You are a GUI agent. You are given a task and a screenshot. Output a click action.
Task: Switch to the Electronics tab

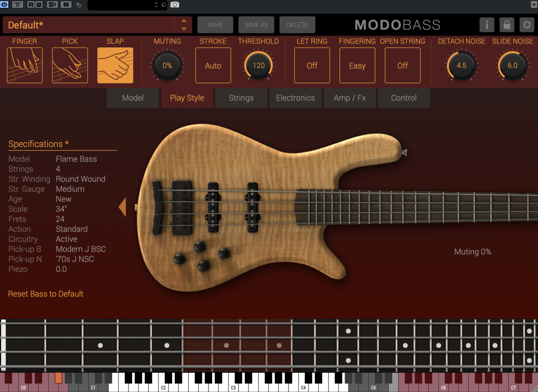(295, 98)
